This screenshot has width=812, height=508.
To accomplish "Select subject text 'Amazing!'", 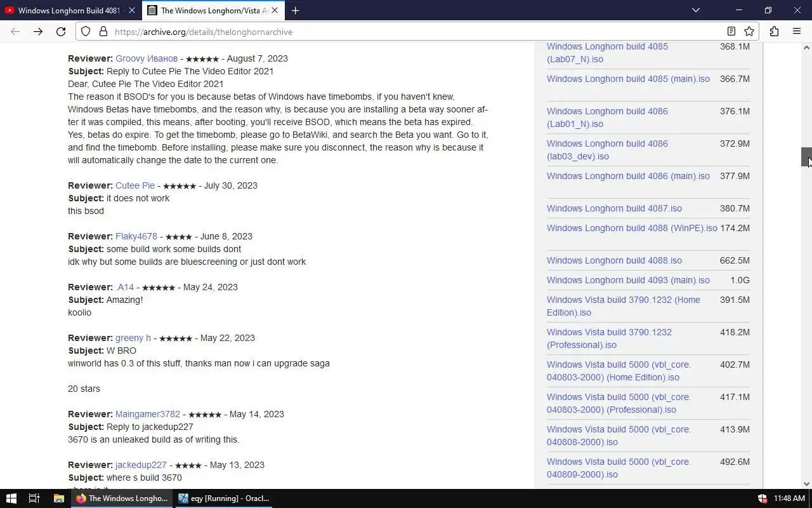I will 125,300.
